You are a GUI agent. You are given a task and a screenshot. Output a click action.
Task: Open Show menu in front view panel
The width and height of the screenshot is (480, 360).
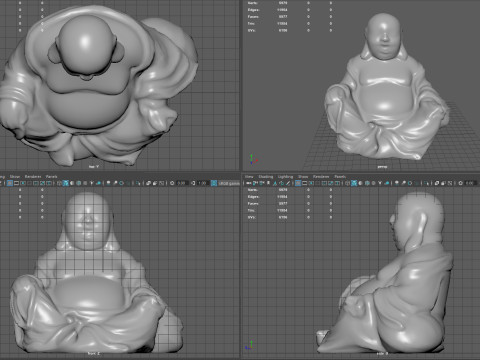point(15,177)
